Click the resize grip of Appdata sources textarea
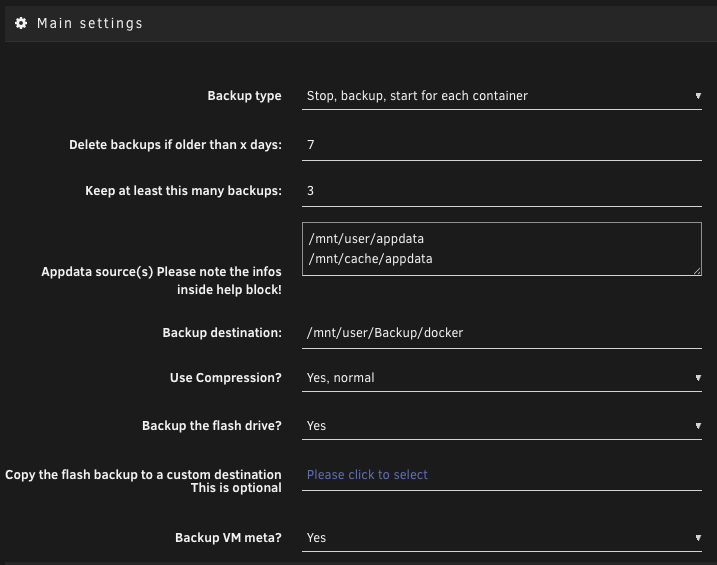The height and width of the screenshot is (565, 717). 697,271
